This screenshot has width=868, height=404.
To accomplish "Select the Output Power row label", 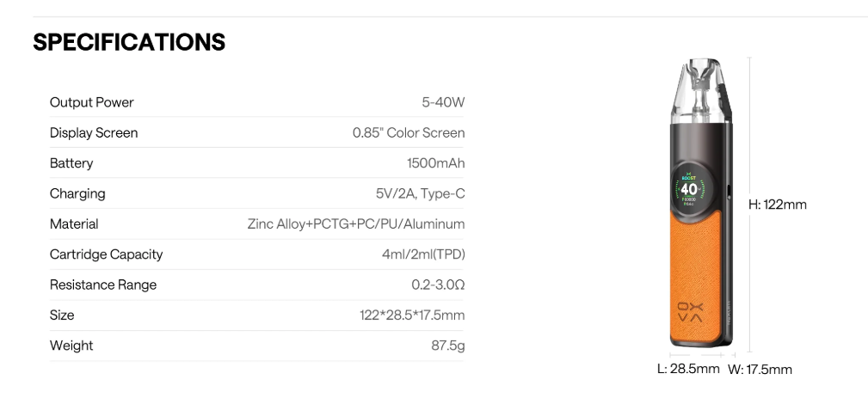I will [92, 102].
